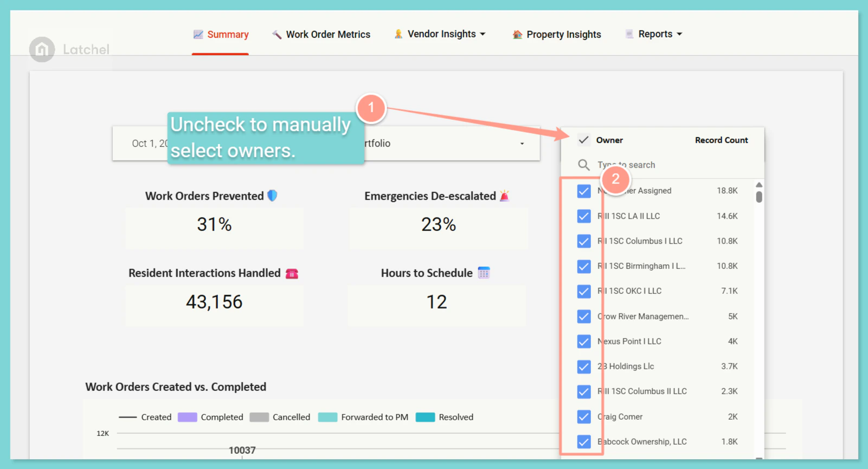Viewport: 868px width, 469px height.
Task: Click the Resolved legend color swatch
Action: 425,417
